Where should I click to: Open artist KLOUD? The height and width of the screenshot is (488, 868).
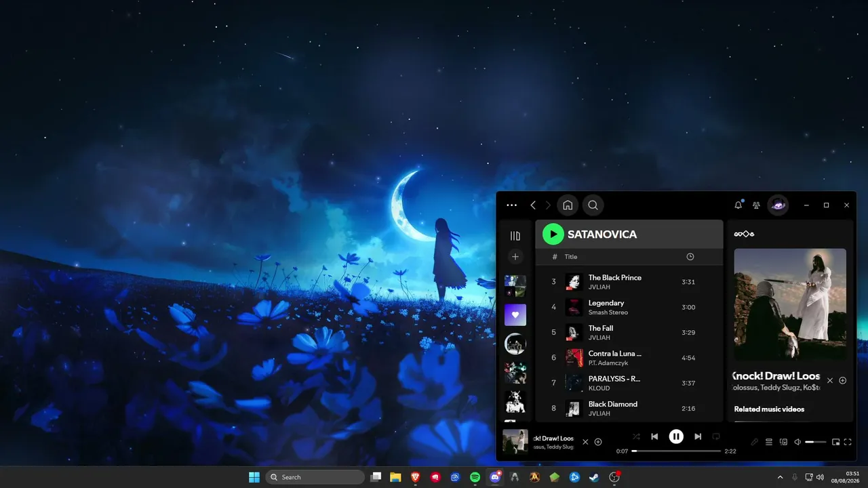coord(599,388)
